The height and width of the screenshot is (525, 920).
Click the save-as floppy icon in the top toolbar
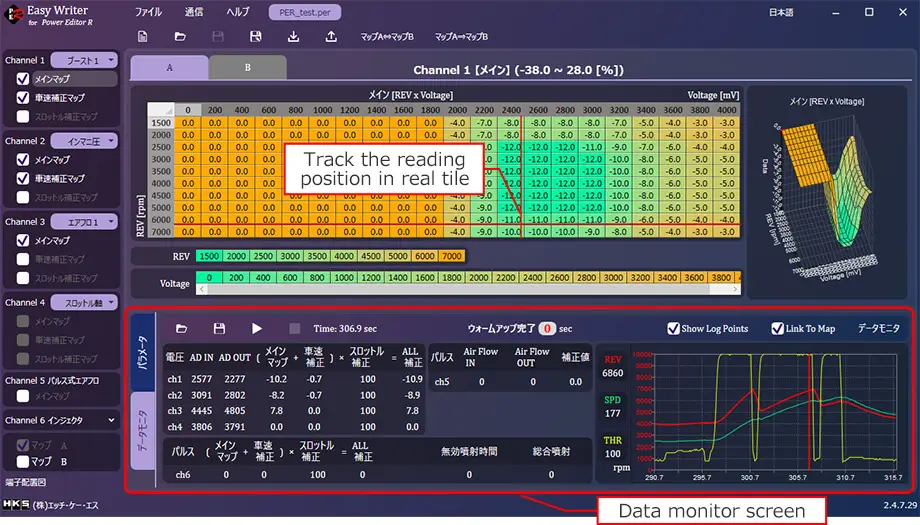[x=255, y=36]
